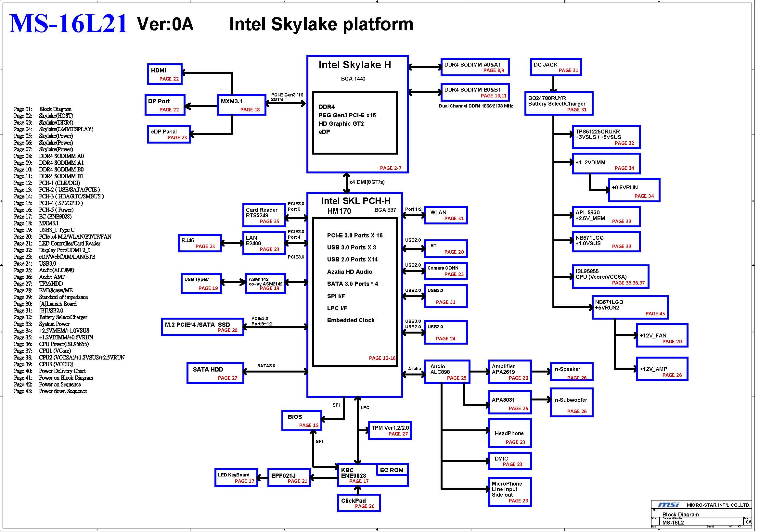Click the DC JACK block

[556, 67]
